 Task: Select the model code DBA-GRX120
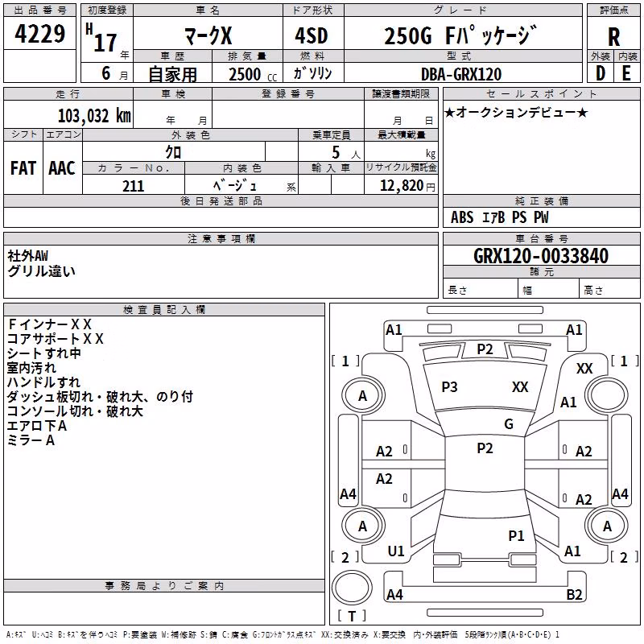point(461,74)
